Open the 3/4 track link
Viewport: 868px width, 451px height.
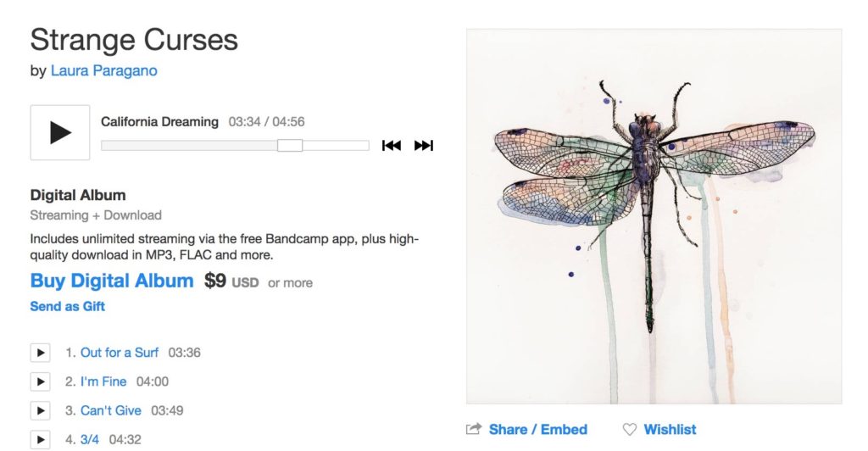(x=90, y=439)
